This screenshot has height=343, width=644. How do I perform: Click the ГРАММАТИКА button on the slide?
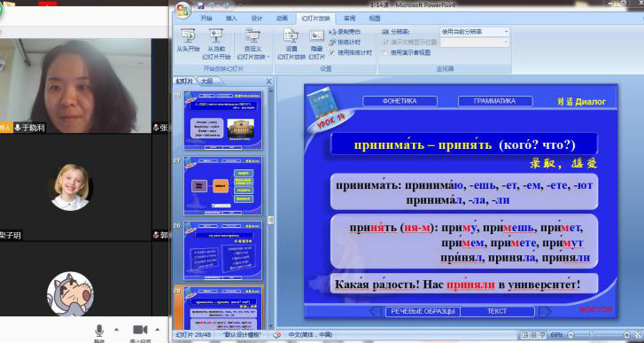pyautogui.click(x=495, y=101)
